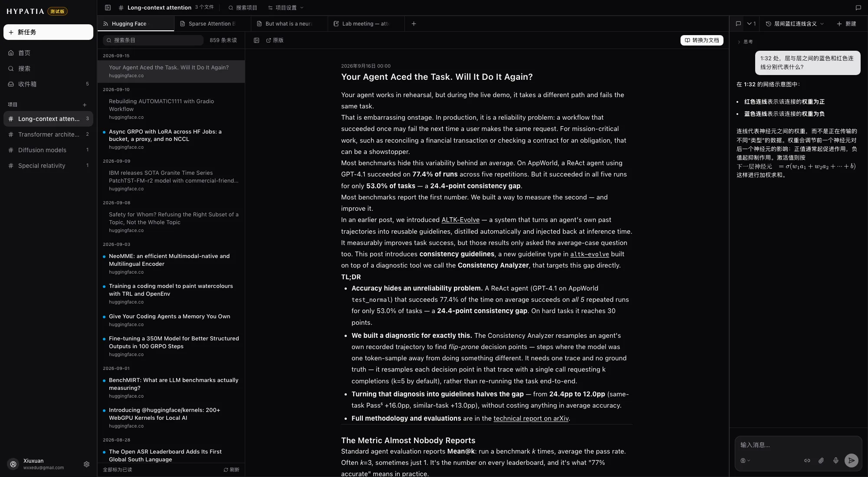Screen dimensions: 868x477
Task: Open the technical report on arXiv link
Action: 531,418
